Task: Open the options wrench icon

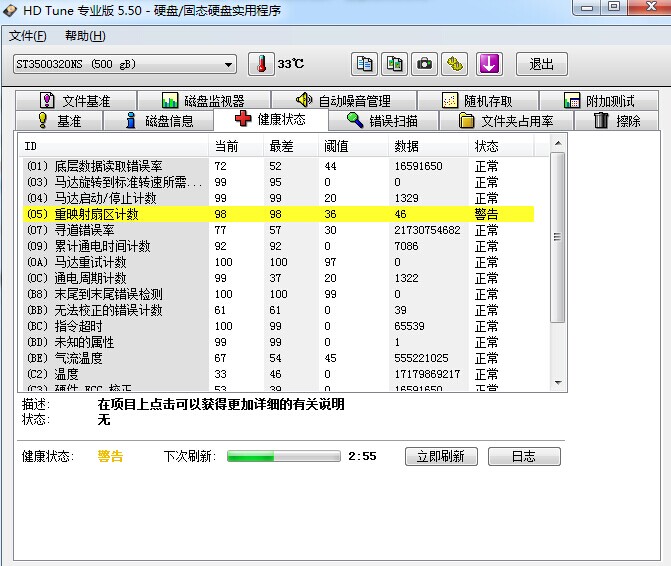Action: (x=454, y=64)
